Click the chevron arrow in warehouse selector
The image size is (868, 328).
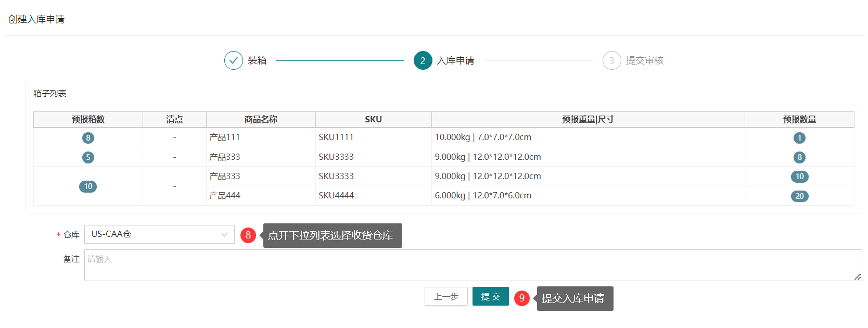pos(224,235)
